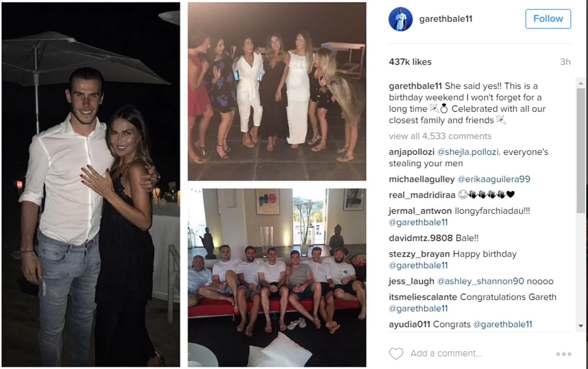Visit commenter anjapollozi's profile
The width and height of the screenshot is (588, 369).
click(x=411, y=152)
